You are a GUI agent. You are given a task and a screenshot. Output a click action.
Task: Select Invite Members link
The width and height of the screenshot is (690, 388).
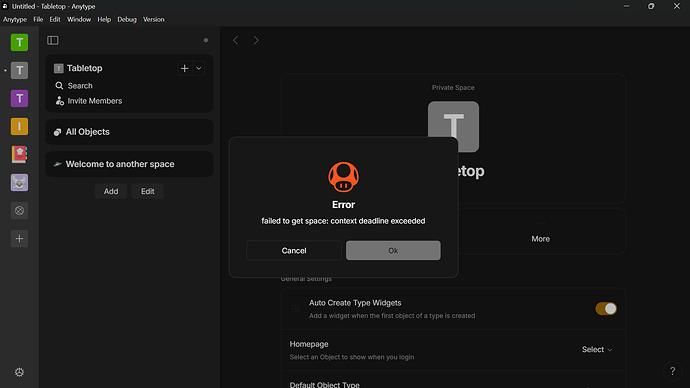point(95,101)
